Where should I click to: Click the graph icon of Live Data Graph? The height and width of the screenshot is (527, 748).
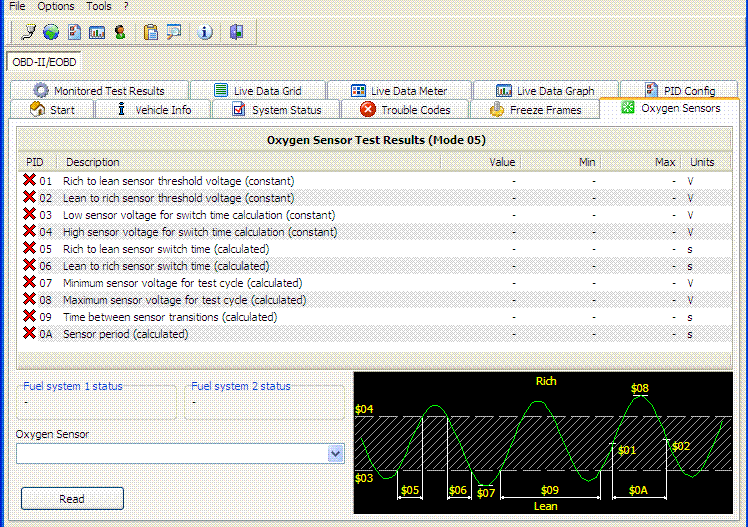[x=504, y=90]
